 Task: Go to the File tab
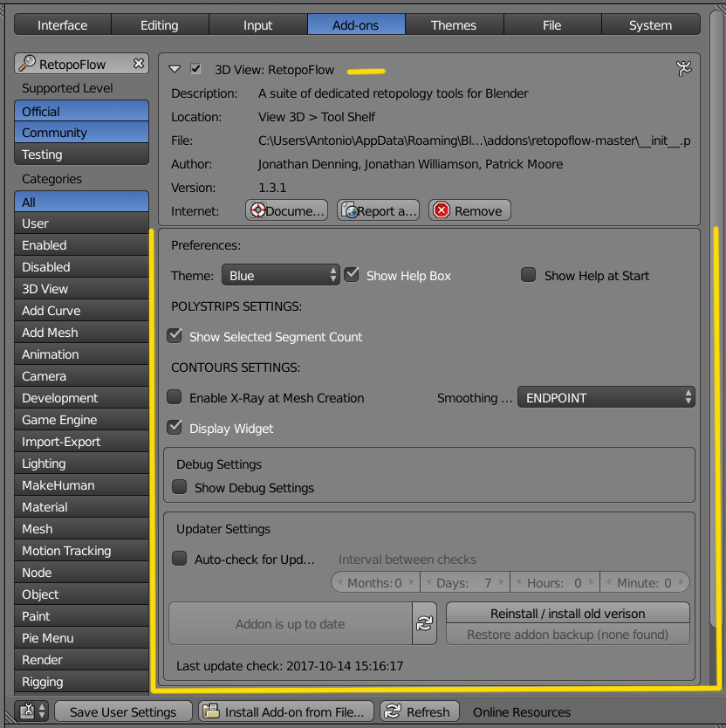click(x=552, y=24)
